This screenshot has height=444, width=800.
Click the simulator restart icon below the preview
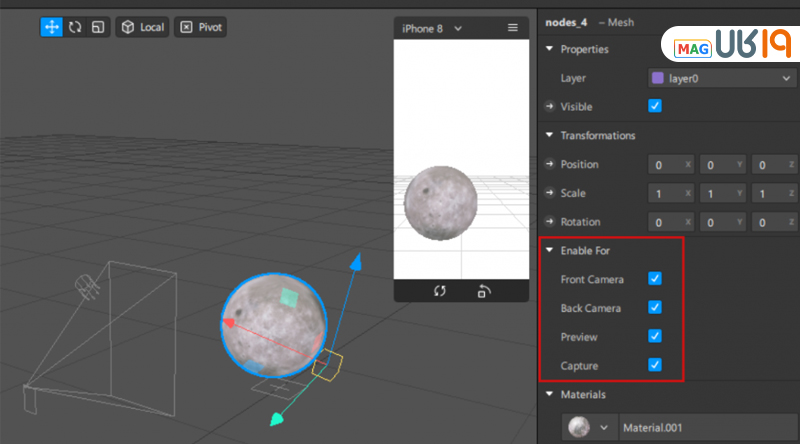pos(439,291)
